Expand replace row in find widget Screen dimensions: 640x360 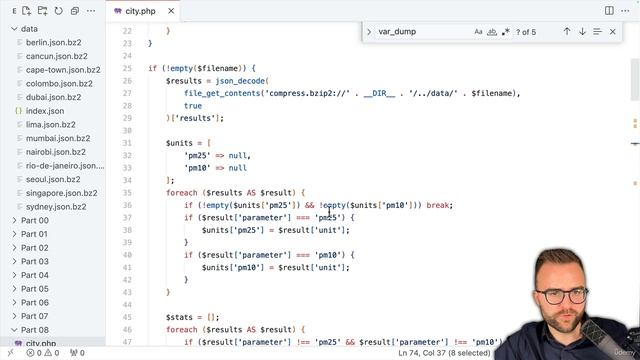[x=369, y=32]
